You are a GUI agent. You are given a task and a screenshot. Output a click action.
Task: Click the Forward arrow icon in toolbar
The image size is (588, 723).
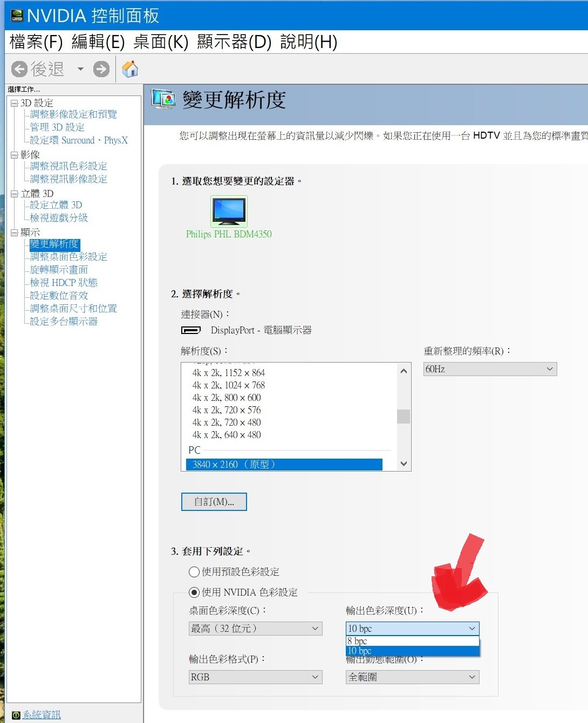coord(101,69)
